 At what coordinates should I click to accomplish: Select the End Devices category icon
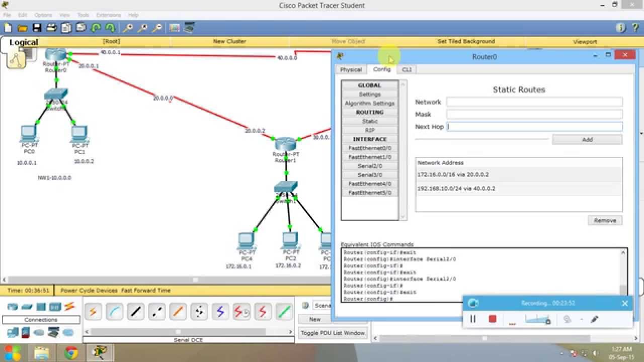[x=13, y=332]
